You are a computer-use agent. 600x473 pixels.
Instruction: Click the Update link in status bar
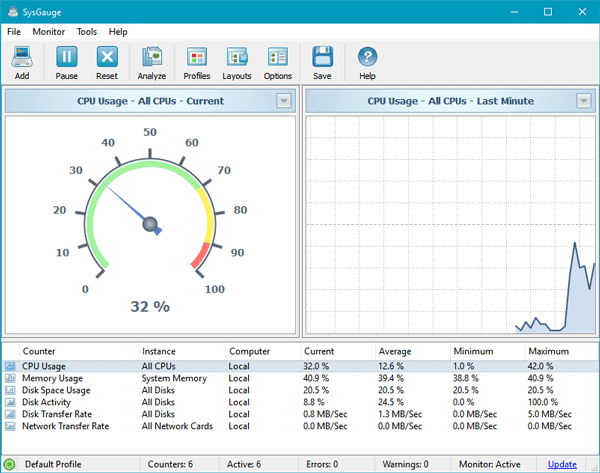point(562,464)
